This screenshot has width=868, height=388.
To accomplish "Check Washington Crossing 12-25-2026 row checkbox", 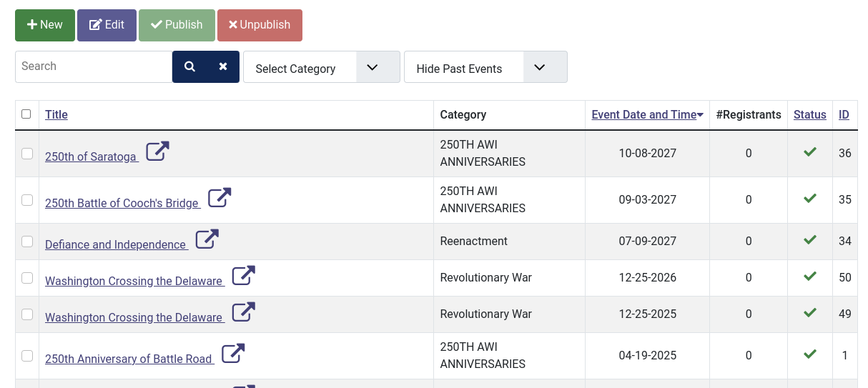I will (27, 278).
